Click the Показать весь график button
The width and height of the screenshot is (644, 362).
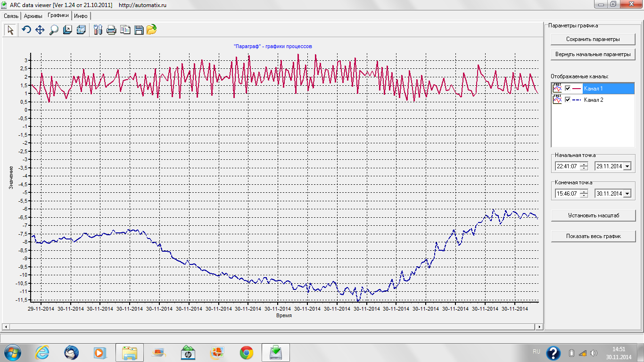[x=593, y=236]
